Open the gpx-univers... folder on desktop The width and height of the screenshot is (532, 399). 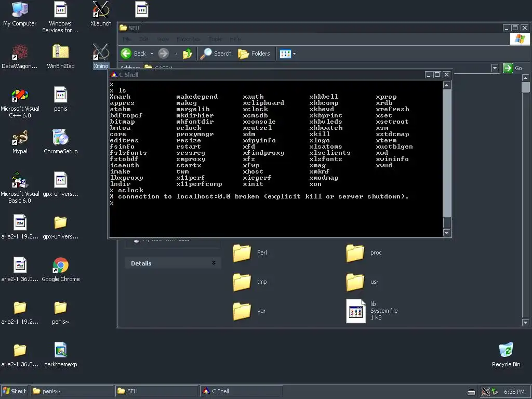tap(60, 227)
